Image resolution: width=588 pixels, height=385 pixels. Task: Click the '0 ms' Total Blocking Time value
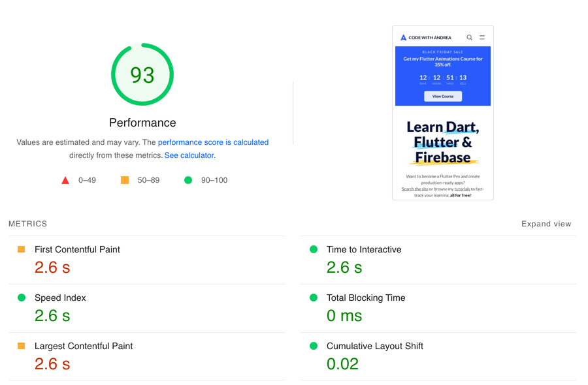click(x=344, y=316)
